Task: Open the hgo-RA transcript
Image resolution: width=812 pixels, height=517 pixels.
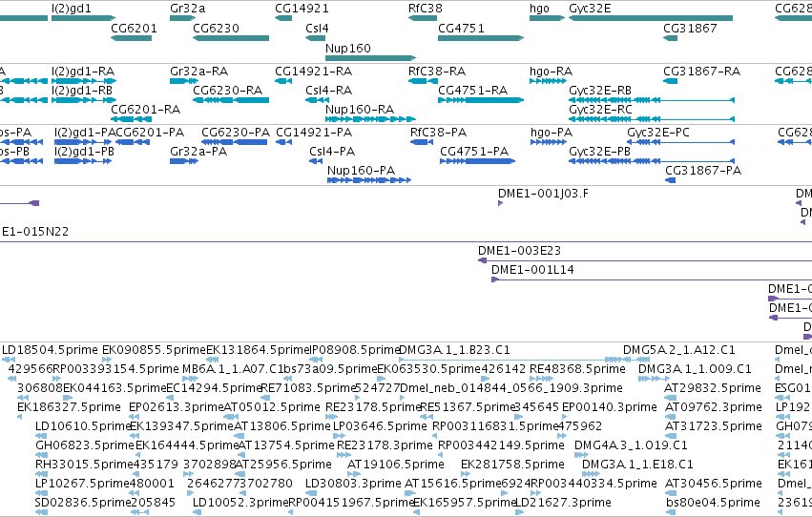Action: pyautogui.click(x=548, y=81)
